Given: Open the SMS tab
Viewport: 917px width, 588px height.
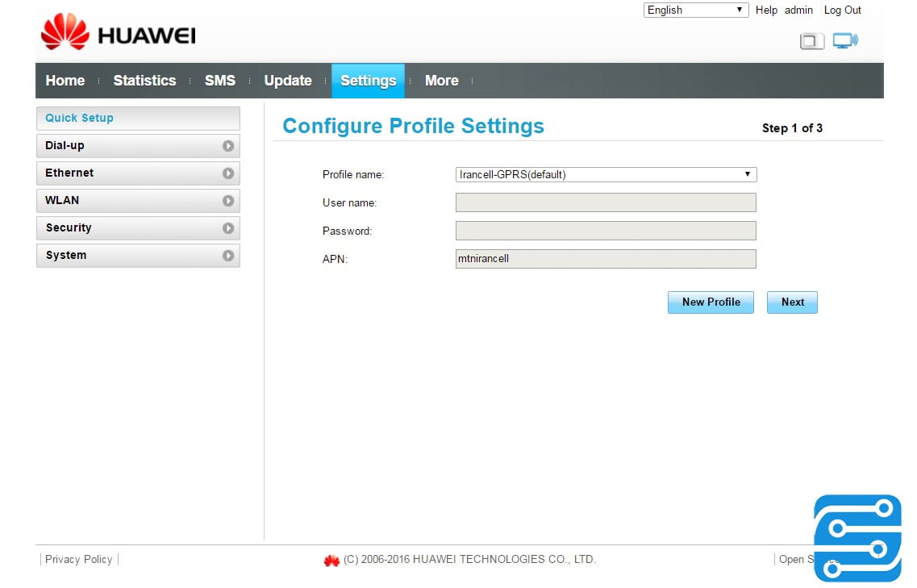Looking at the screenshot, I should pos(220,81).
